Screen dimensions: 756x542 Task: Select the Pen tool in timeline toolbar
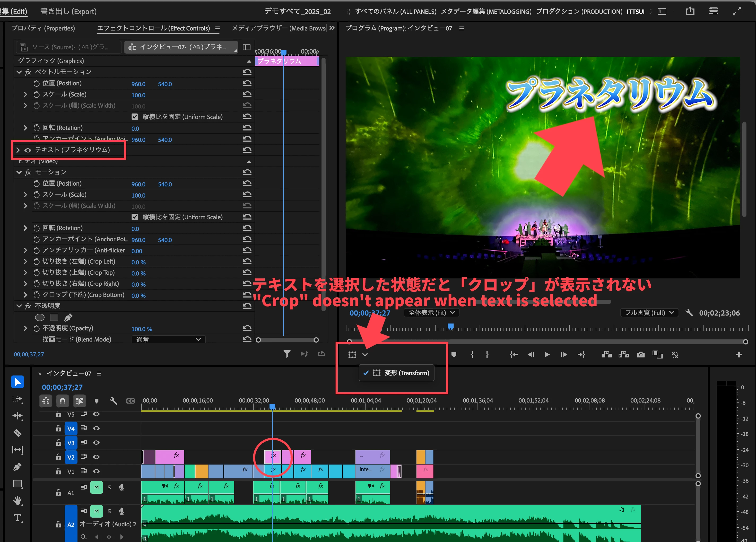[17, 467]
